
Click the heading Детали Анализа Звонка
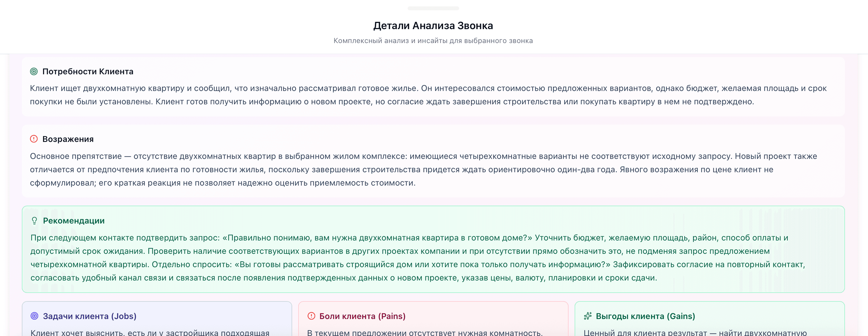pos(433,25)
